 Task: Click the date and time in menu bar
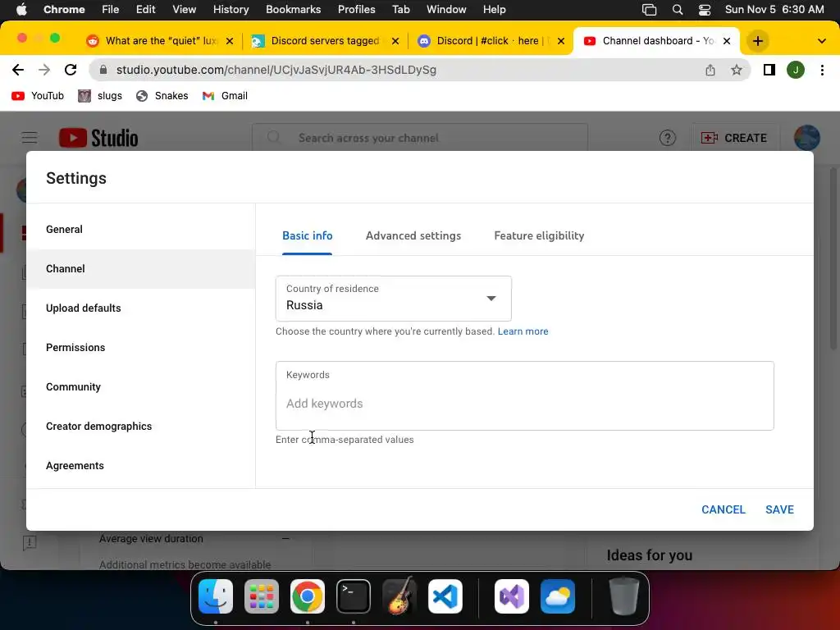[774, 9]
